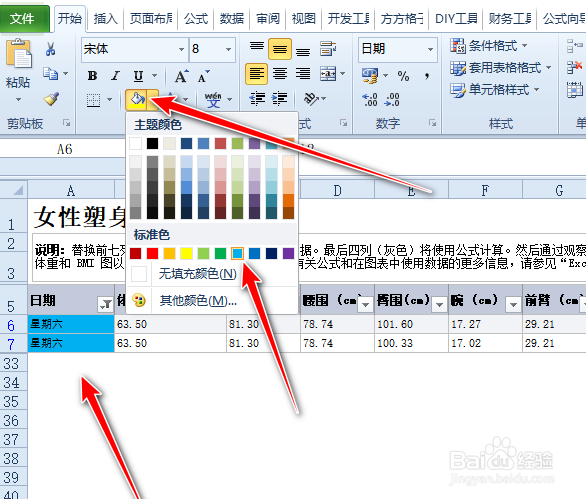
Task: Open the fill color dropdown arrow
Action: pos(152,100)
